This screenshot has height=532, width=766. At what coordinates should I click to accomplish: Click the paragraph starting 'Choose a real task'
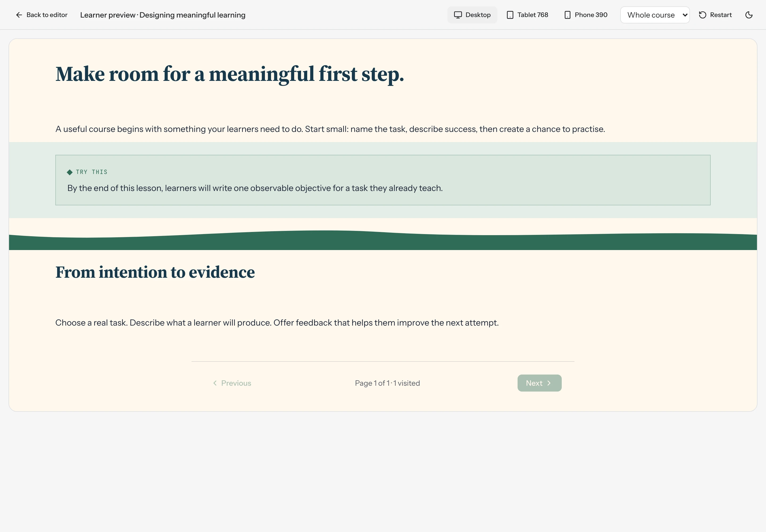(277, 323)
